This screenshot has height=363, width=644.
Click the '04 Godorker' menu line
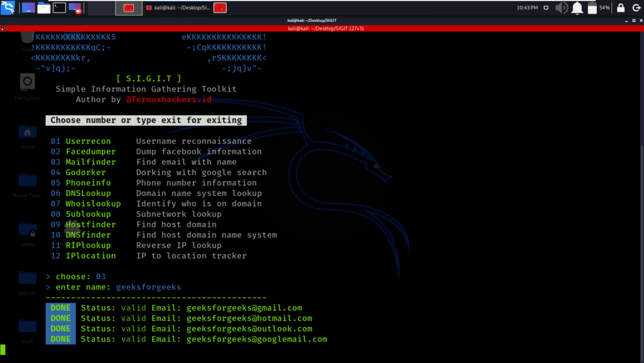158,172
